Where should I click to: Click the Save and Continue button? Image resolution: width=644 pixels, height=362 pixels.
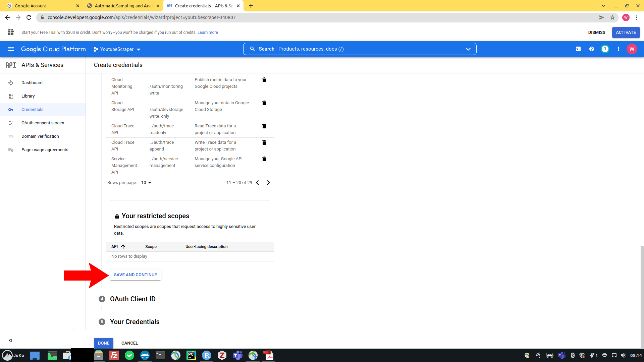click(136, 275)
